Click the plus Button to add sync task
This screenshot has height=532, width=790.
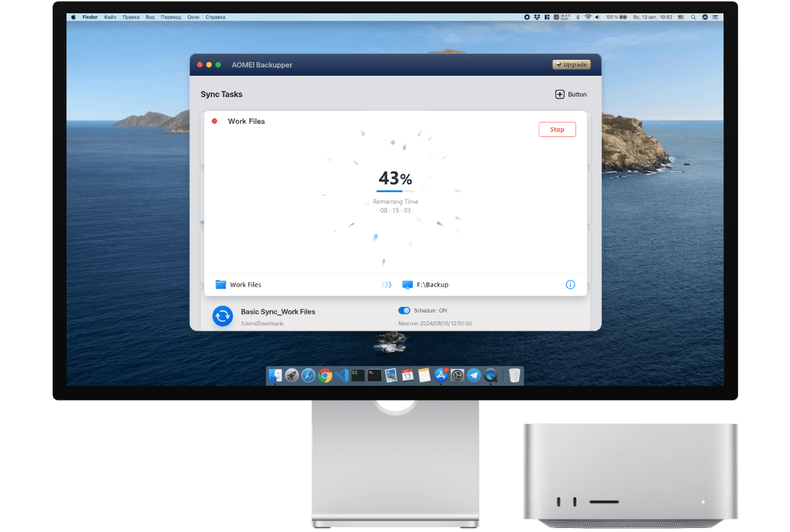coord(571,94)
